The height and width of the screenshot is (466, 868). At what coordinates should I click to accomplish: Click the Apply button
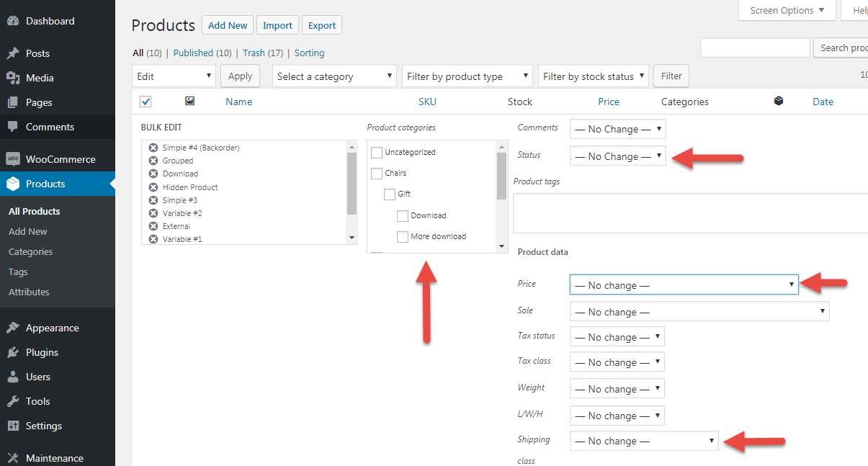pyautogui.click(x=241, y=76)
